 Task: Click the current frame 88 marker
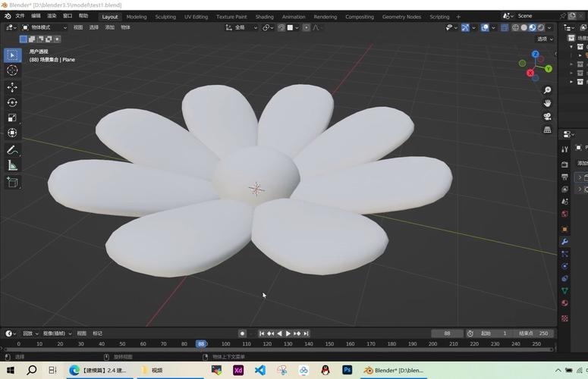[x=201, y=344]
